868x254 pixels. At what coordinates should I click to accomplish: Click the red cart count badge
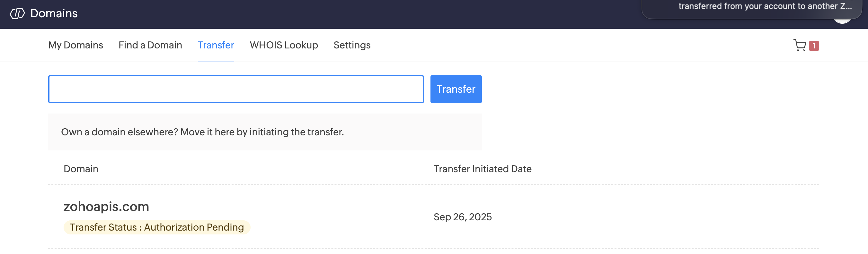[814, 46]
